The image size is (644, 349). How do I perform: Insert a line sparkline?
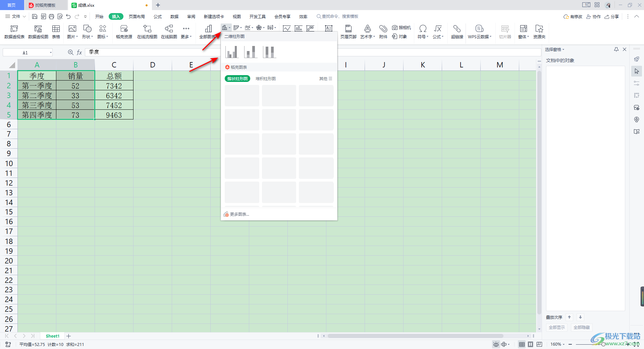[x=286, y=29]
